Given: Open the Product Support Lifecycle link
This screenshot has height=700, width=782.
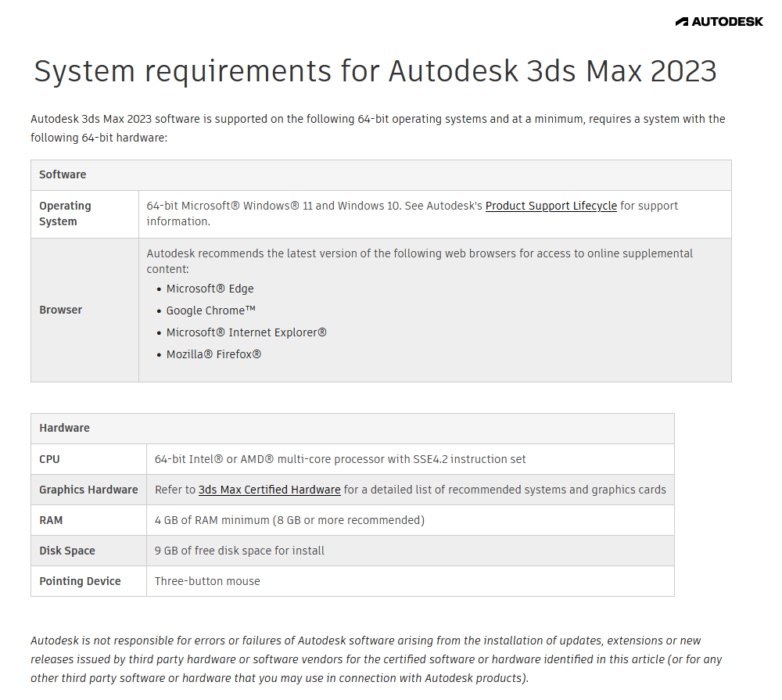Looking at the screenshot, I should [551, 206].
